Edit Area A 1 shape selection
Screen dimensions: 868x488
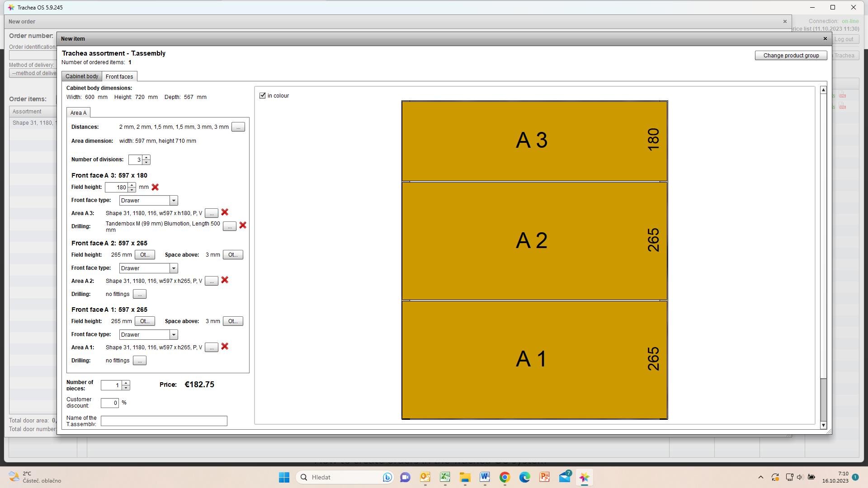coord(212,347)
